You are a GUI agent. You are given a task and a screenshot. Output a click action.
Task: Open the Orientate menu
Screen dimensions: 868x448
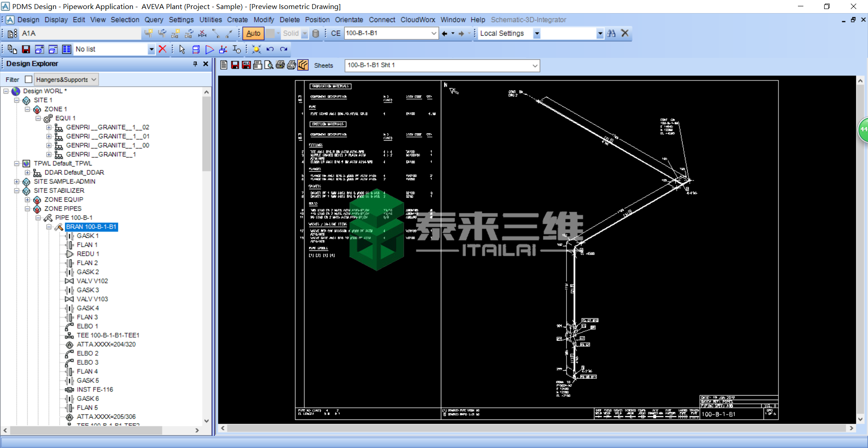(349, 20)
